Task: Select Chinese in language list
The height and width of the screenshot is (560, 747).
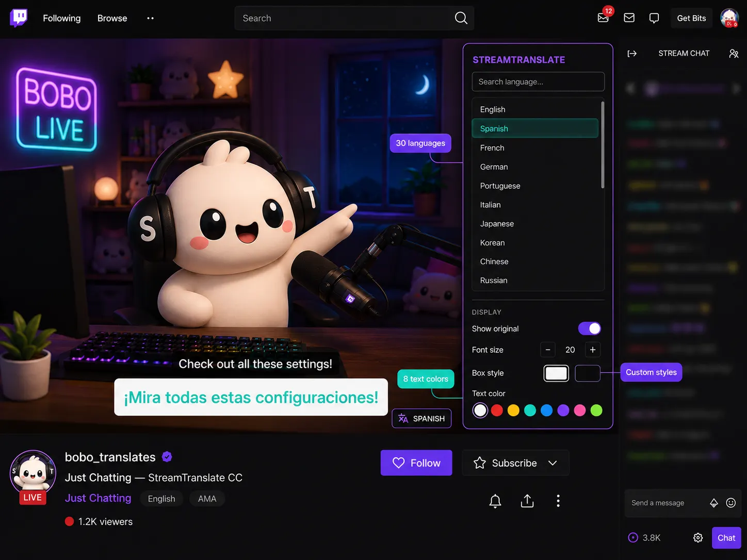Action: [x=535, y=261]
